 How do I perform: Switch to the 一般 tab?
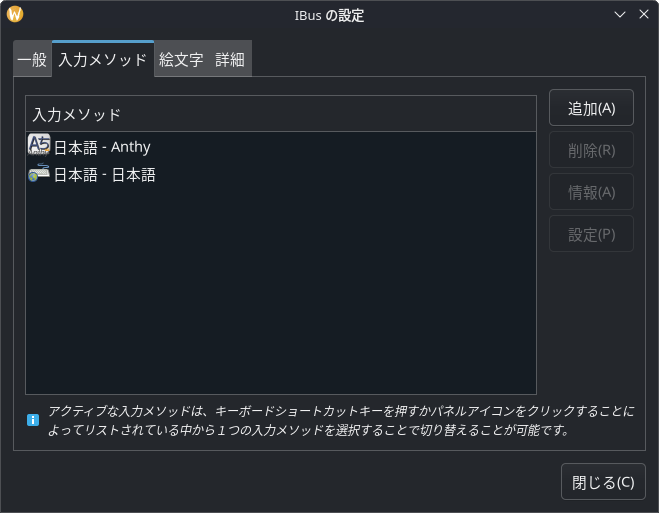tap(32, 59)
